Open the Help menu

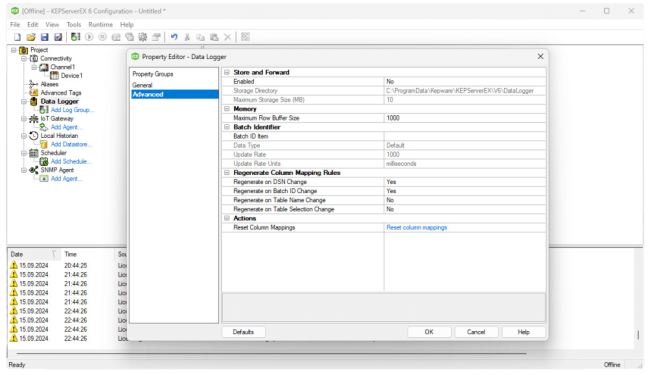click(x=127, y=25)
